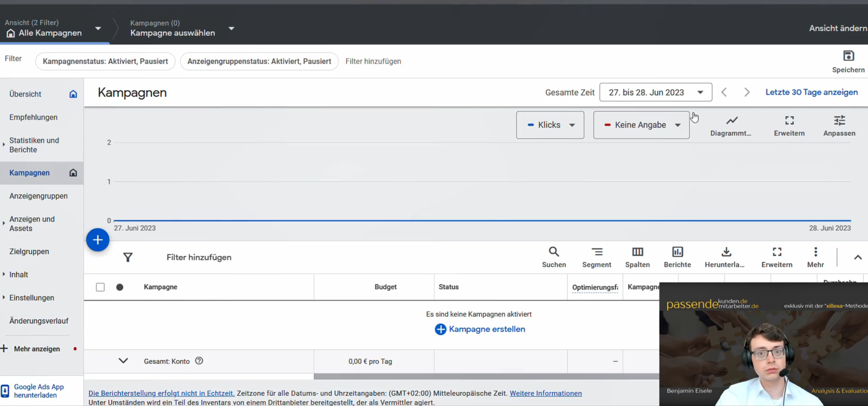Click the Herunterladen download icon
868x406 pixels.
point(726,252)
